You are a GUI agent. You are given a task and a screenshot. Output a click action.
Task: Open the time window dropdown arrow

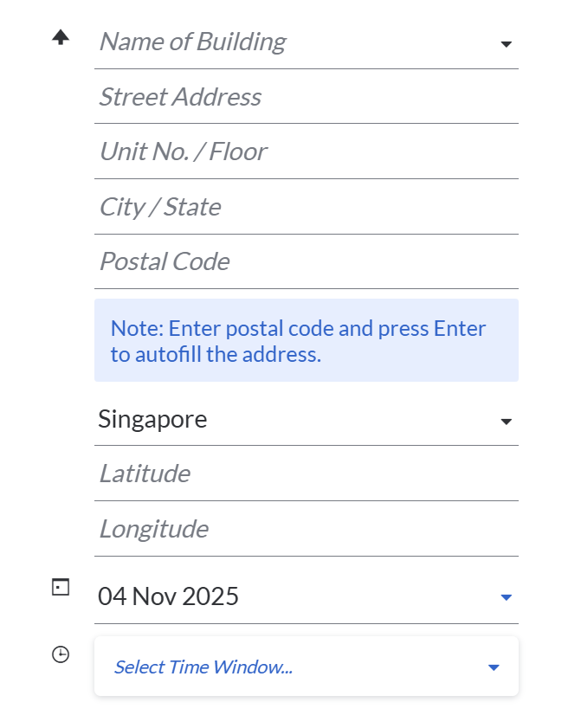click(x=494, y=667)
